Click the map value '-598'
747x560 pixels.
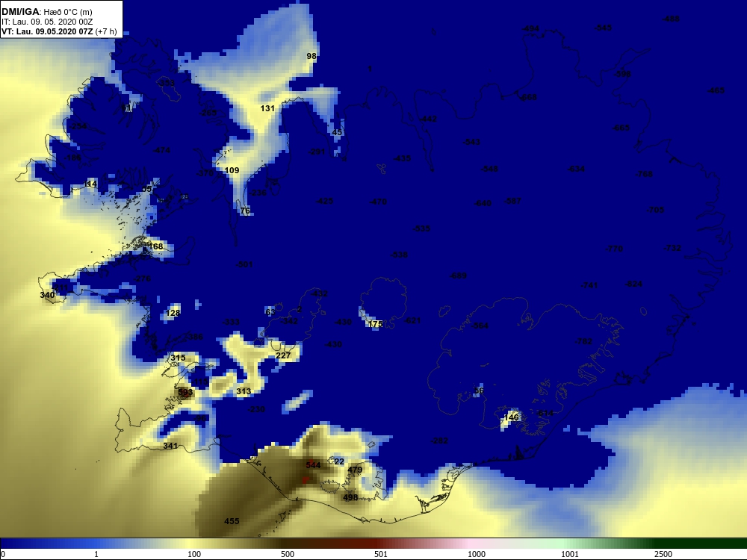coord(622,74)
